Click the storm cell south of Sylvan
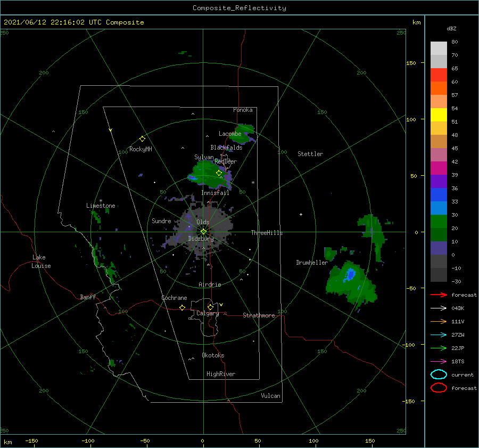 click(209, 174)
